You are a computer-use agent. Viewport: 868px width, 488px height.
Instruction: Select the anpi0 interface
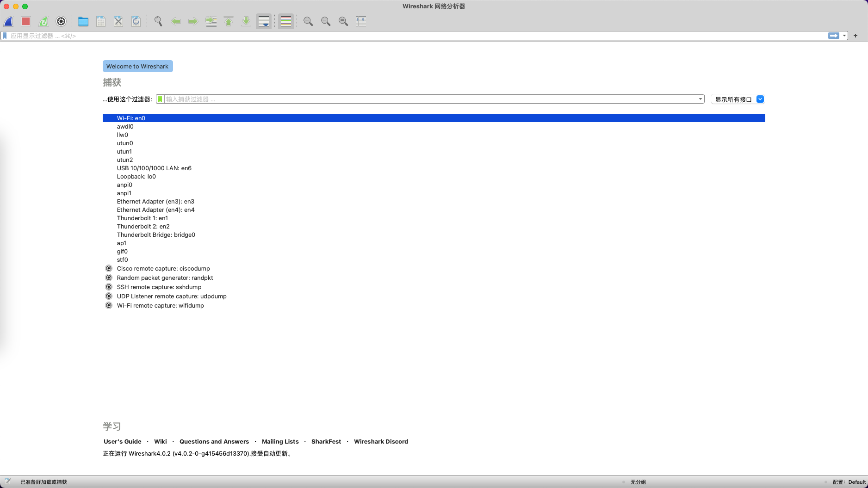[434, 185]
